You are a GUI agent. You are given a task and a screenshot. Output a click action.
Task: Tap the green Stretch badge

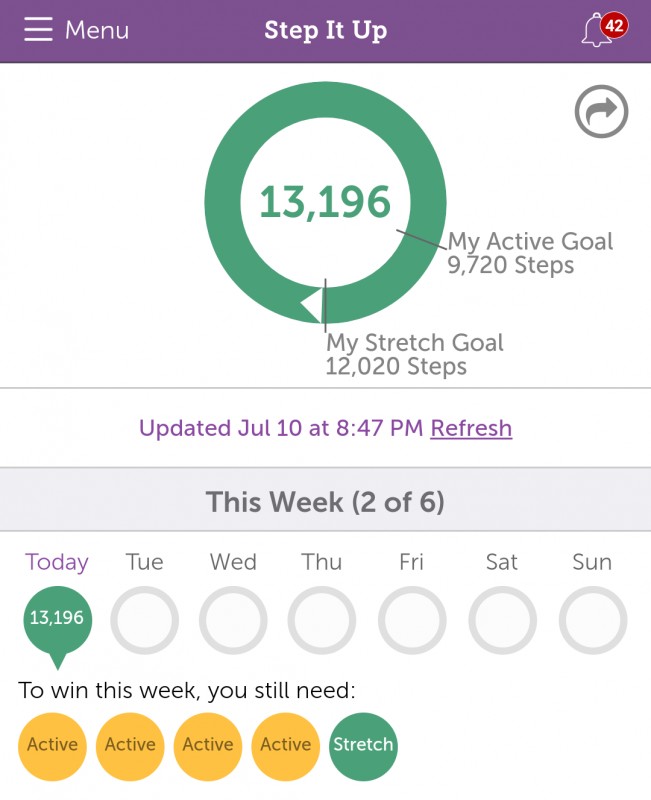tap(363, 745)
